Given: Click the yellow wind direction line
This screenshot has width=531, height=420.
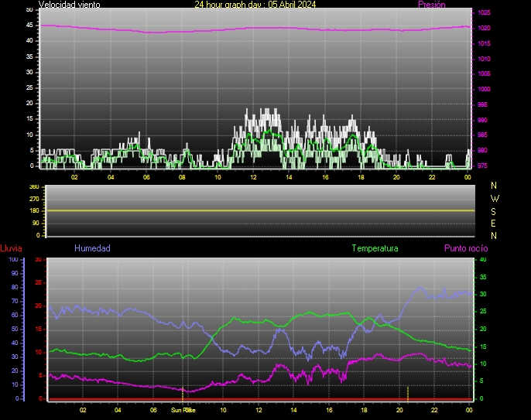Looking at the screenshot, I should (260, 210).
